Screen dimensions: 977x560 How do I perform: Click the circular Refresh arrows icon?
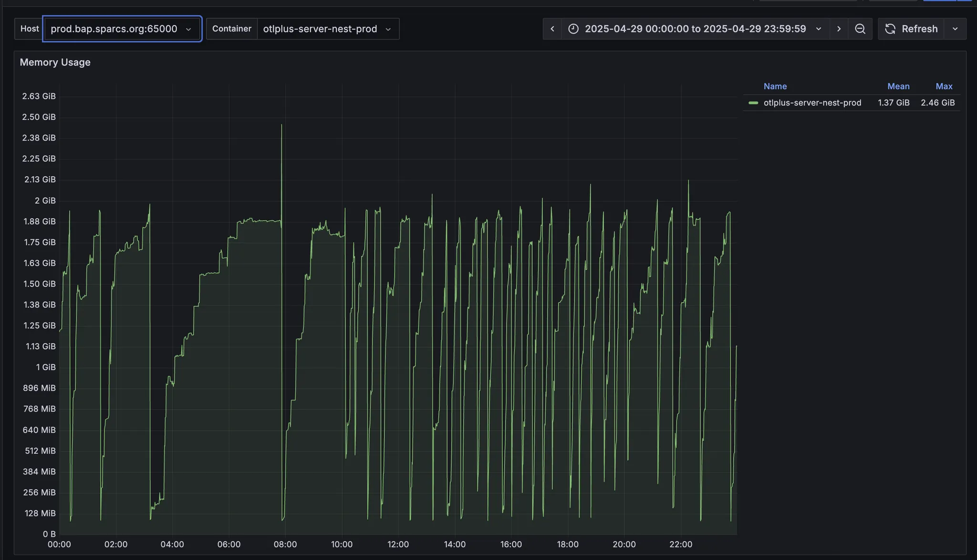(x=890, y=29)
